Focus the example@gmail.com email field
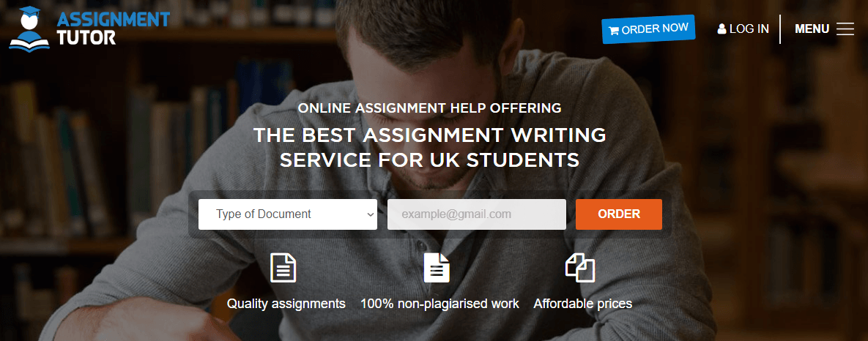Viewport: 868px width, 341px height. coord(477,214)
